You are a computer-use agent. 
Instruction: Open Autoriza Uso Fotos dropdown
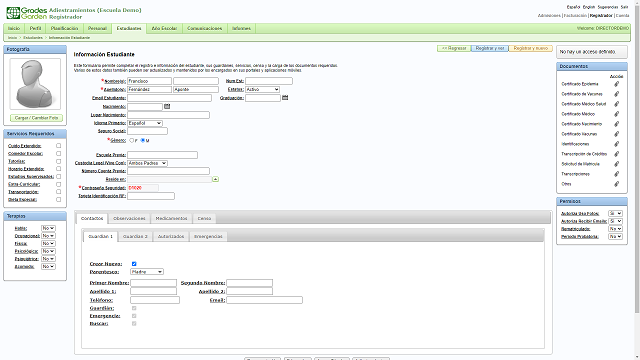615,213
